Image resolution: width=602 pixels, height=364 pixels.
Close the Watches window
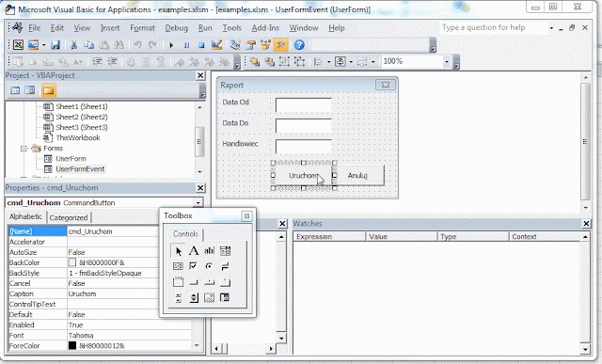[586, 224]
